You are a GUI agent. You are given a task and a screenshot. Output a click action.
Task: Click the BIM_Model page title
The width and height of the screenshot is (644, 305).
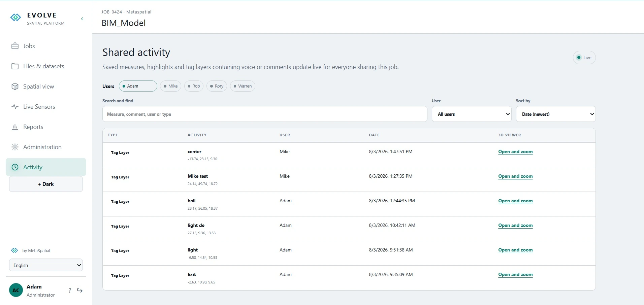[x=124, y=23]
